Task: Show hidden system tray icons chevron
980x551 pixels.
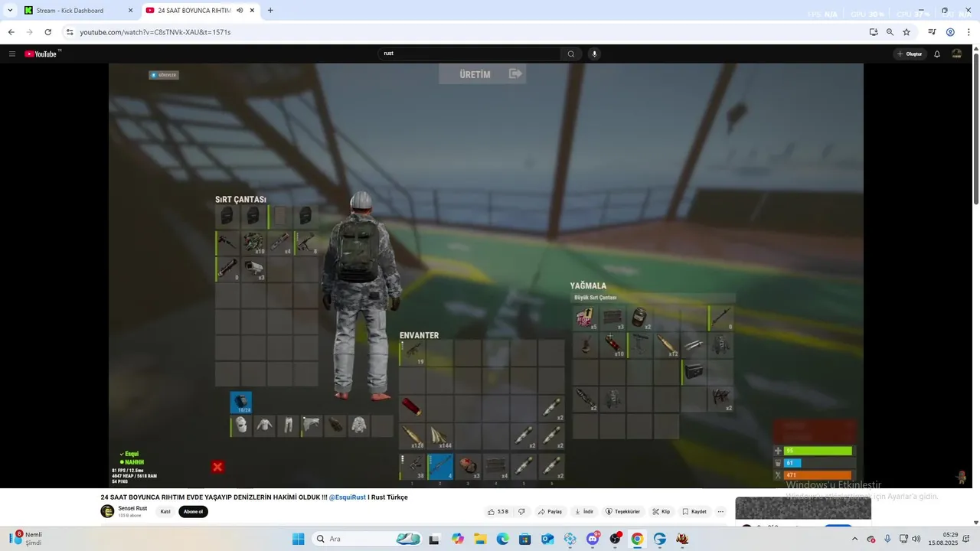Action: 855,539
